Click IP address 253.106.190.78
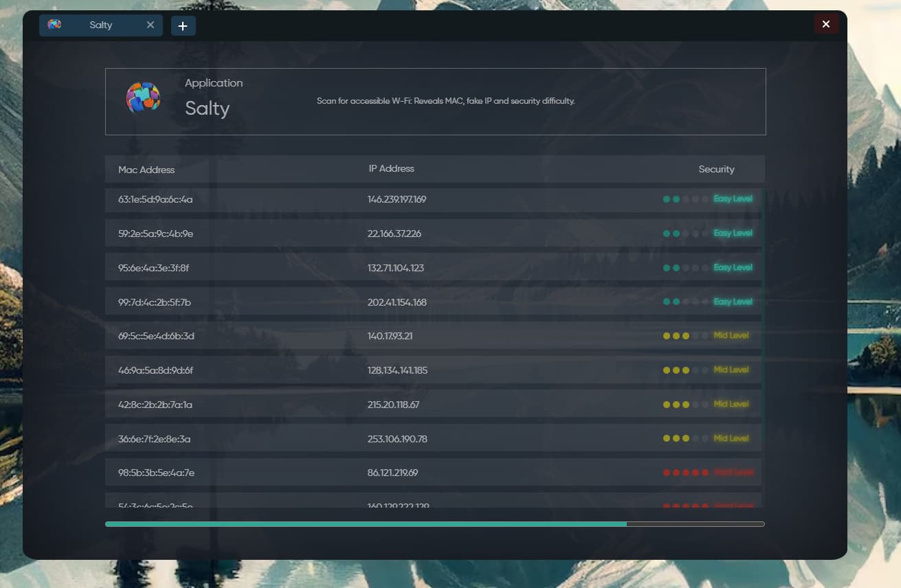The height and width of the screenshot is (588, 901). pyautogui.click(x=397, y=439)
